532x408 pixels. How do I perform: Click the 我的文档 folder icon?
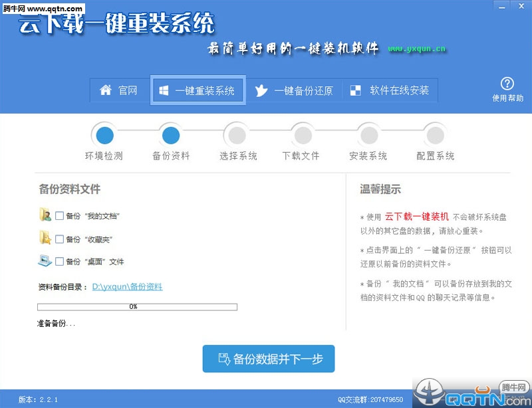pyautogui.click(x=45, y=215)
